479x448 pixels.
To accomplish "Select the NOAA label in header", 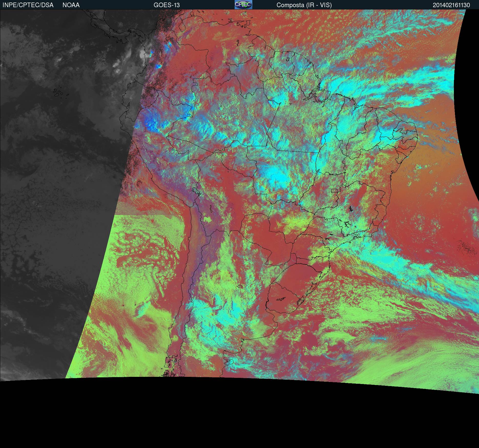I will [71, 5].
